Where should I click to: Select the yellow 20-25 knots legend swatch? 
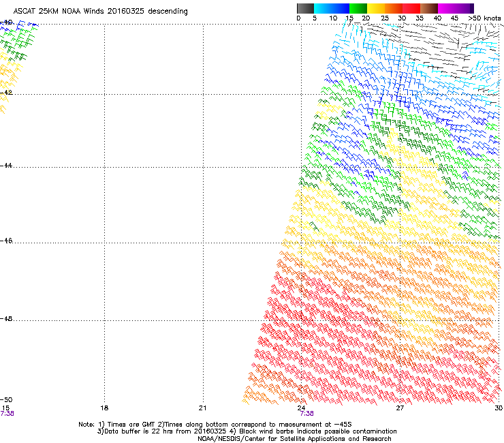point(376,8)
